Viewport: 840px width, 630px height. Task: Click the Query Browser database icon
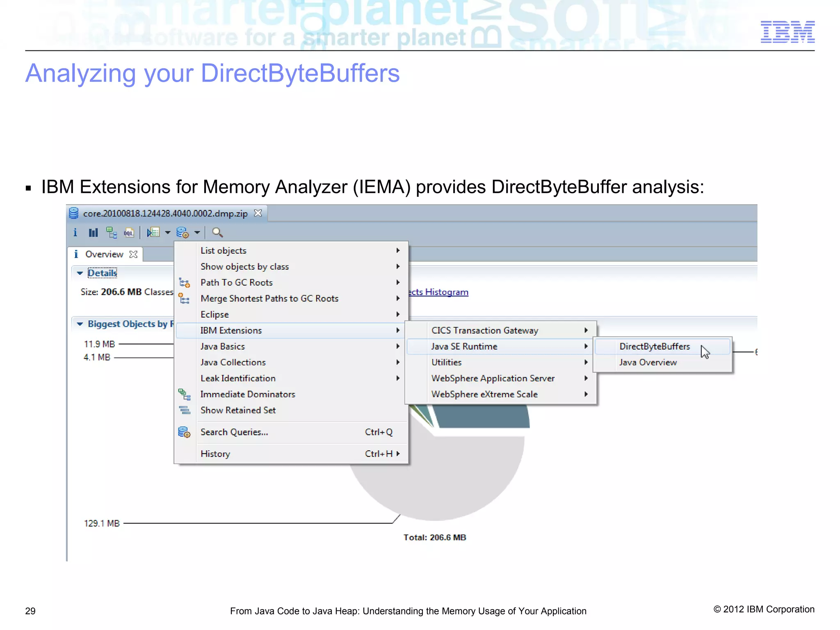[183, 233]
